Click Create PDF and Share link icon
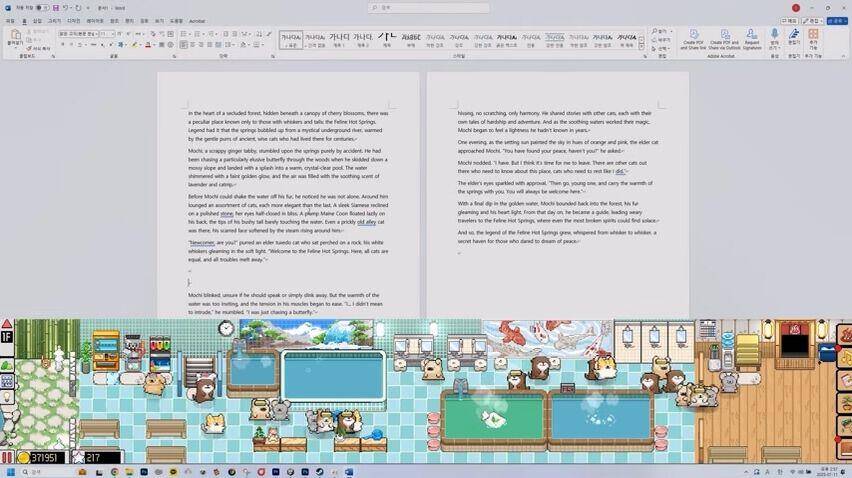852x478 pixels. click(x=694, y=39)
